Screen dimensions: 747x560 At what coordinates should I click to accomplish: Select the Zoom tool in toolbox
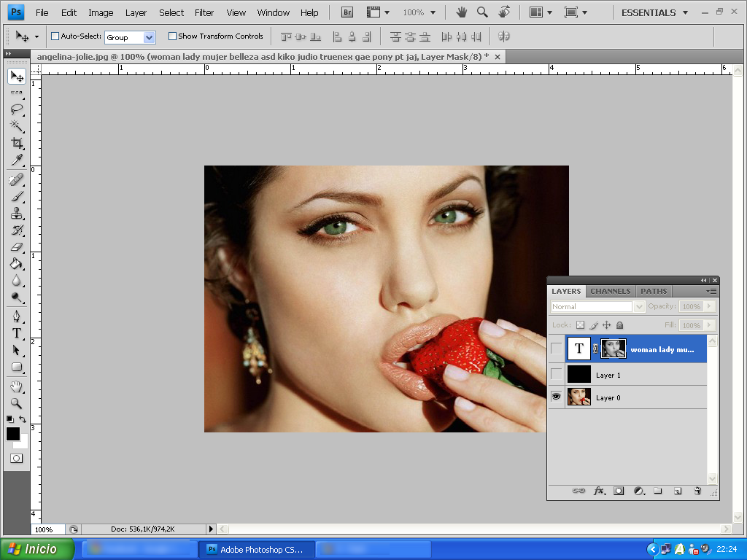[16, 403]
